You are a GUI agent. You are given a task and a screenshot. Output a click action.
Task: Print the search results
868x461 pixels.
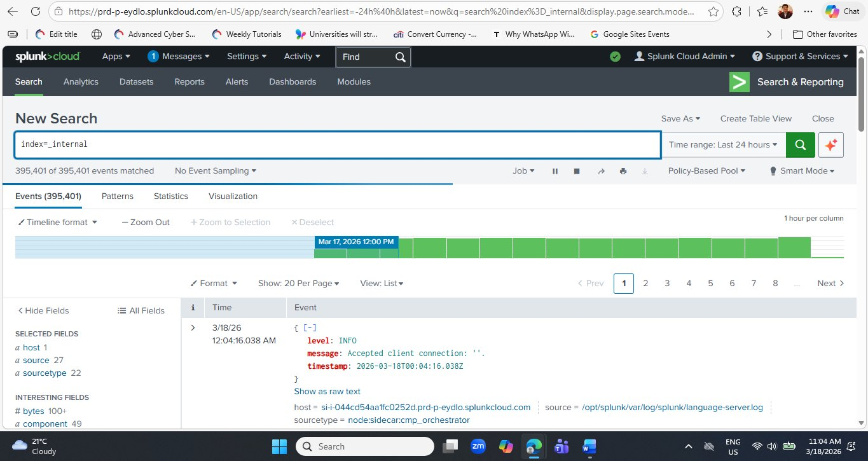(623, 170)
